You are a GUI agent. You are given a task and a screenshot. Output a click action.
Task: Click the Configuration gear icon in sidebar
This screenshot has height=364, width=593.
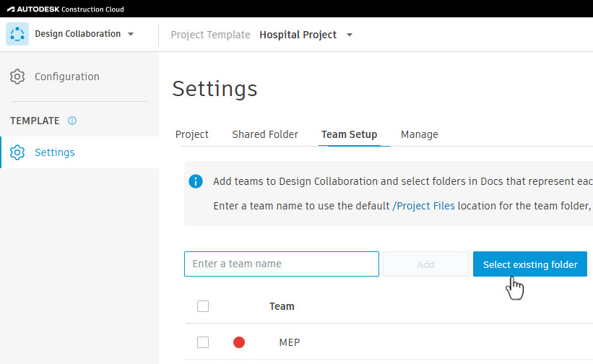click(x=17, y=77)
